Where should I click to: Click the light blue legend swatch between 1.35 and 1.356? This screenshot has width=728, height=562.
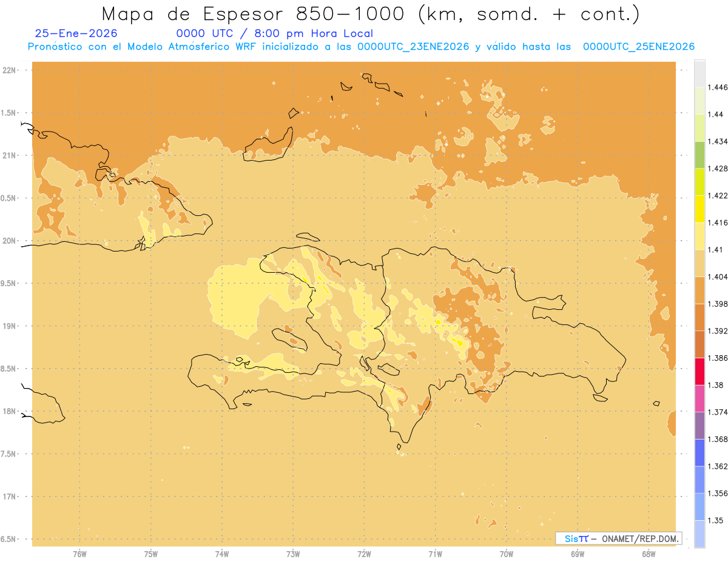click(699, 506)
